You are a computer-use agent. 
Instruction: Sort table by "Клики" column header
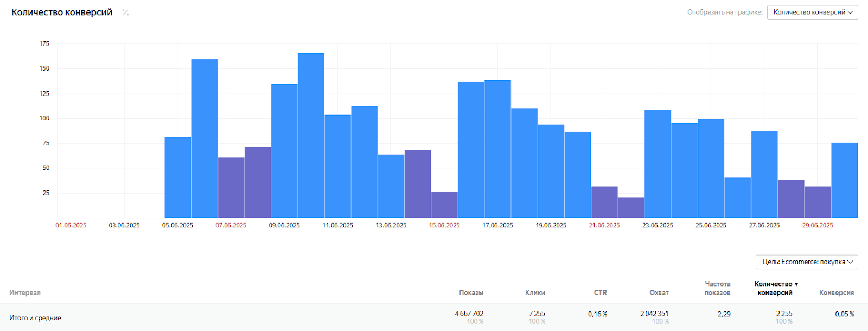tap(535, 292)
